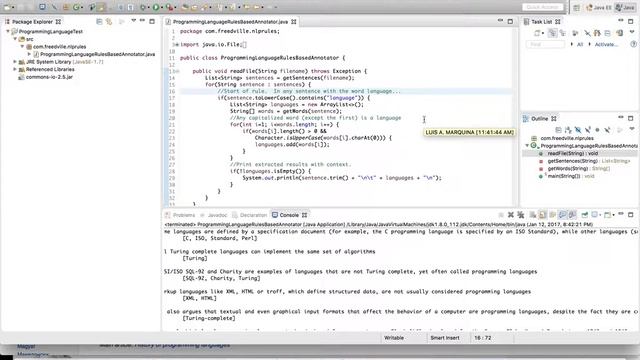Select readFile(String) in Outline
640x360 pixels.
(x=572, y=153)
